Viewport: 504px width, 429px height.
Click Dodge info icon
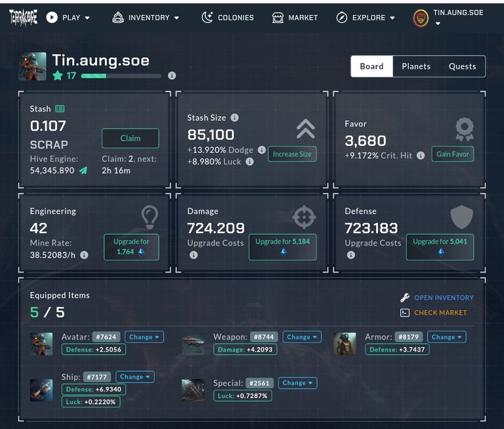(262, 150)
